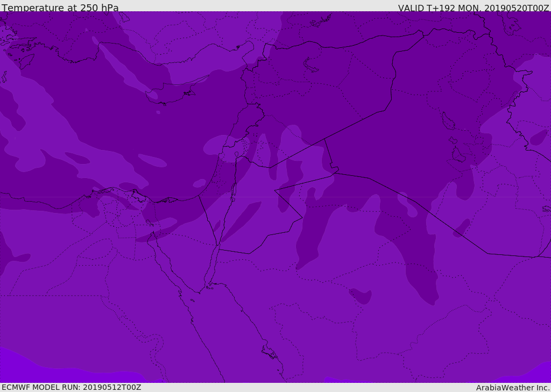Open the ArabiaWeather Inc. credit text
This screenshot has width=551, height=392.
coord(513,388)
